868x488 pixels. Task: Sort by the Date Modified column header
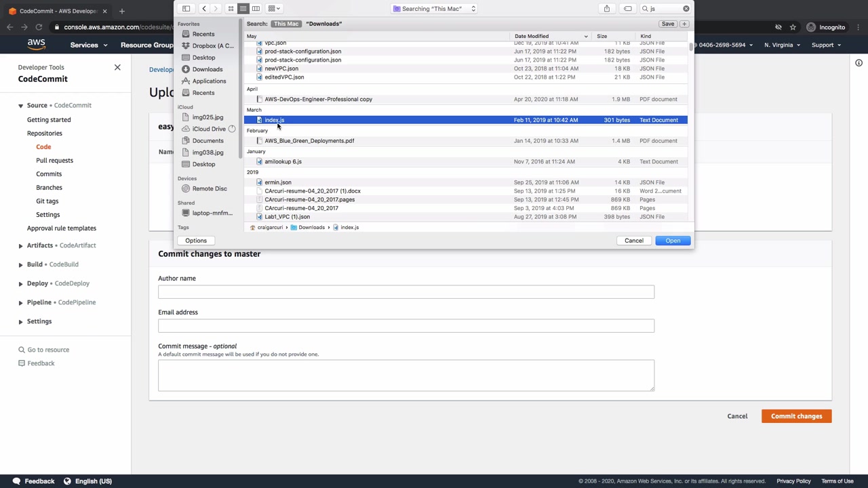(x=551, y=36)
